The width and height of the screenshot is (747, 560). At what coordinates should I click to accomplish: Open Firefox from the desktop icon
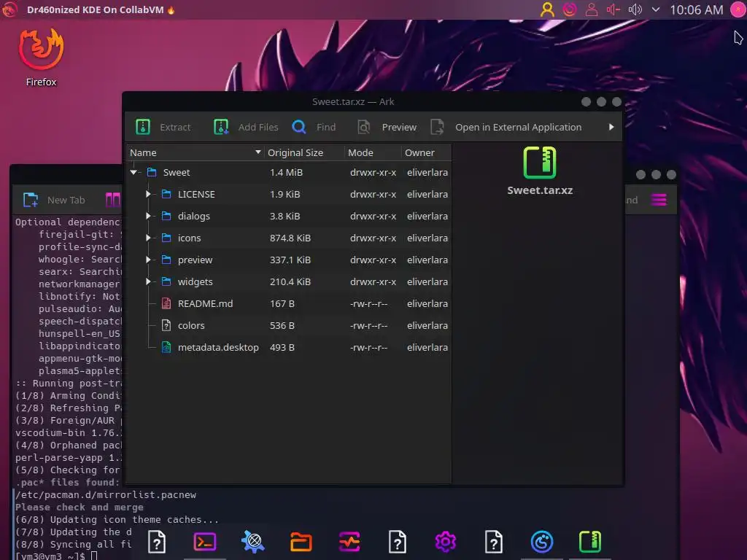tap(41, 58)
